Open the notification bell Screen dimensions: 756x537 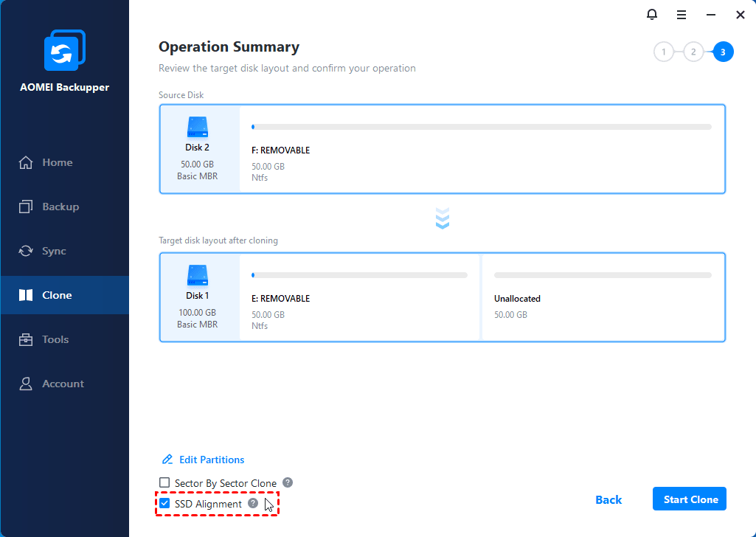pos(652,15)
